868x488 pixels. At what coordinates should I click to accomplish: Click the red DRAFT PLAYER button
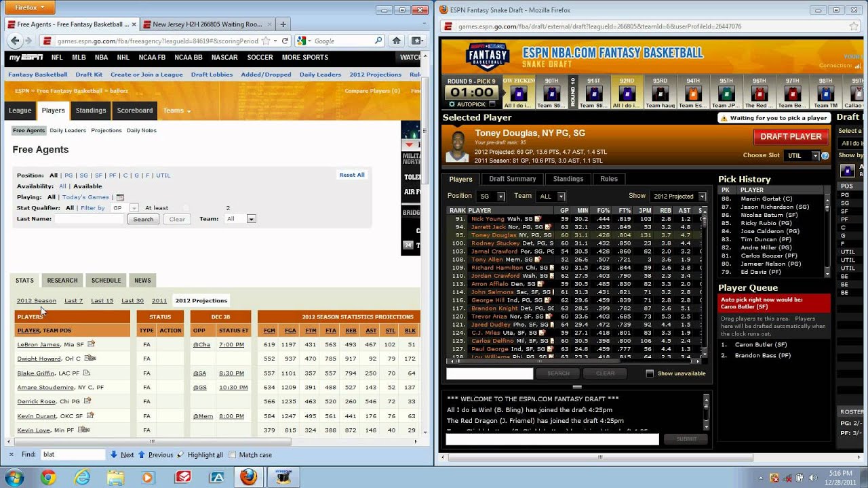click(x=791, y=136)
